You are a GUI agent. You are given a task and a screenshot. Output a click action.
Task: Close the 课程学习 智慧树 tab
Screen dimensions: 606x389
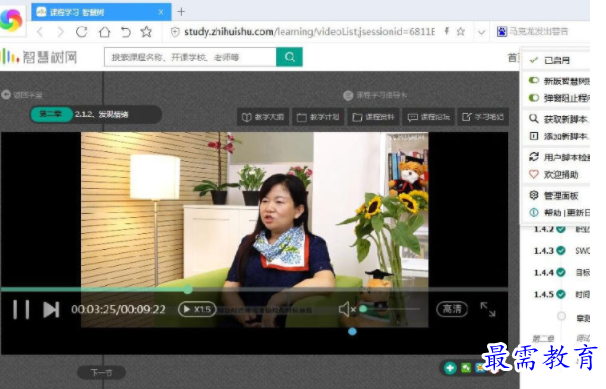coord(161,12)
